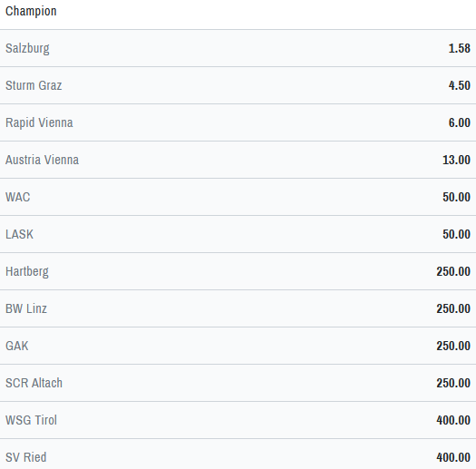This screenshot has width=476, height=469.
Task: Click the Rapid Vienna team label
Action: click(39, 123)
